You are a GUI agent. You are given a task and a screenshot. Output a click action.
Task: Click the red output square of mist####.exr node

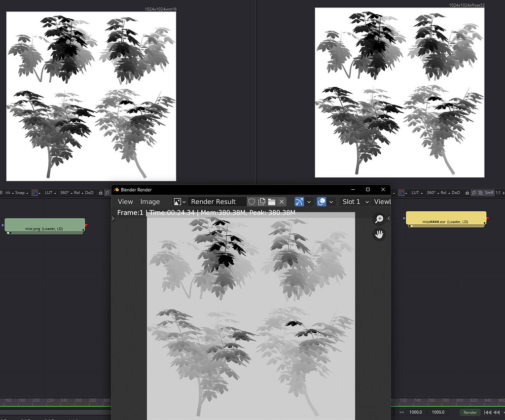point(488,218)
